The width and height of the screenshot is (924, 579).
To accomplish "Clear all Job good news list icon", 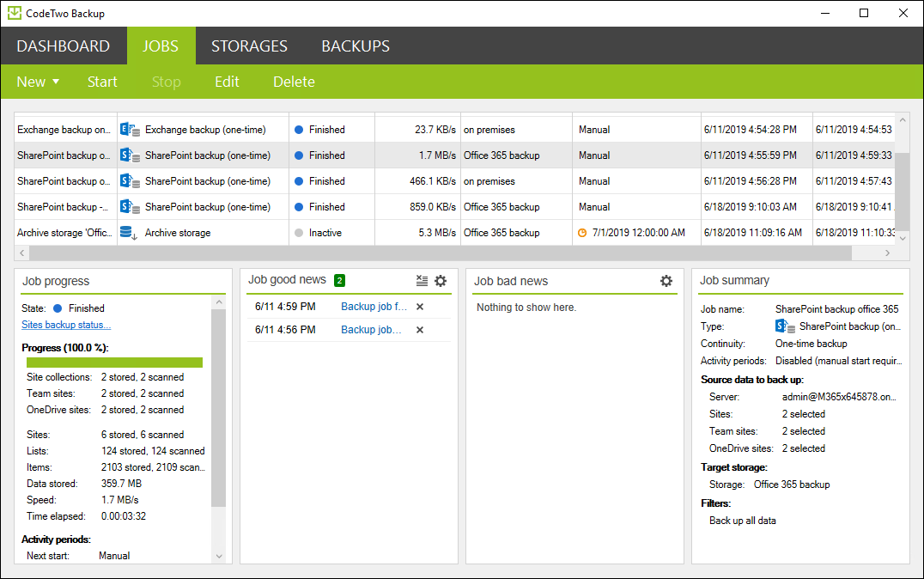I will coord(422,281).
